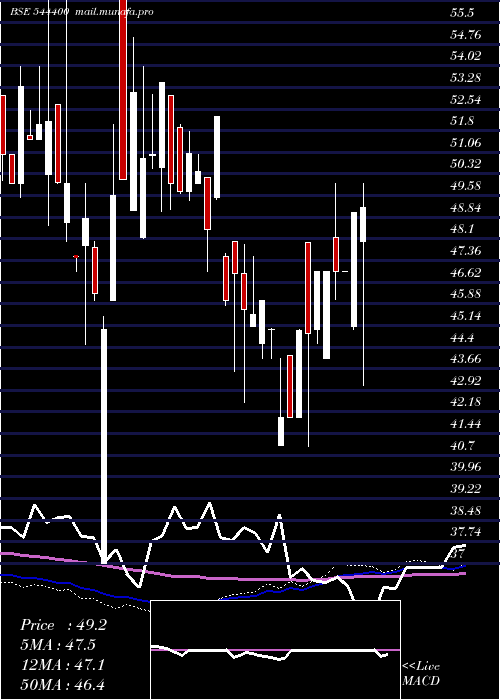The height and width of the screenshot is (700, 500).
Task: Pick the 45.88 axis value
Action: [x=466, y=294]
